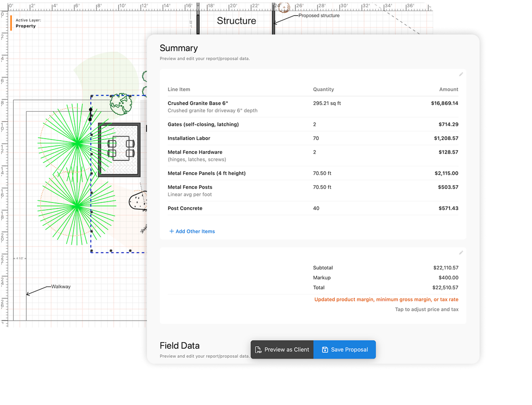
Task: Select the lower green palm plant symbol
Action: pos(77,206)
